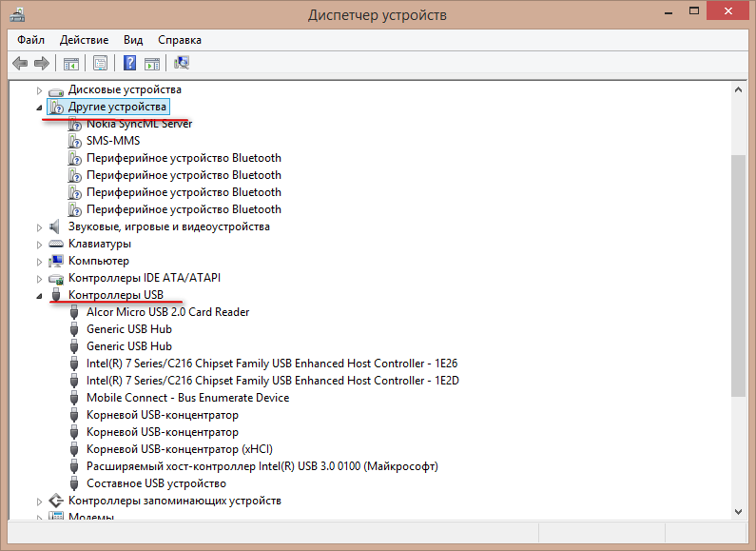This screenshot has height=551, width=756.
Task: Click the vertical scrollbar thumb
Action: point(738,276)
